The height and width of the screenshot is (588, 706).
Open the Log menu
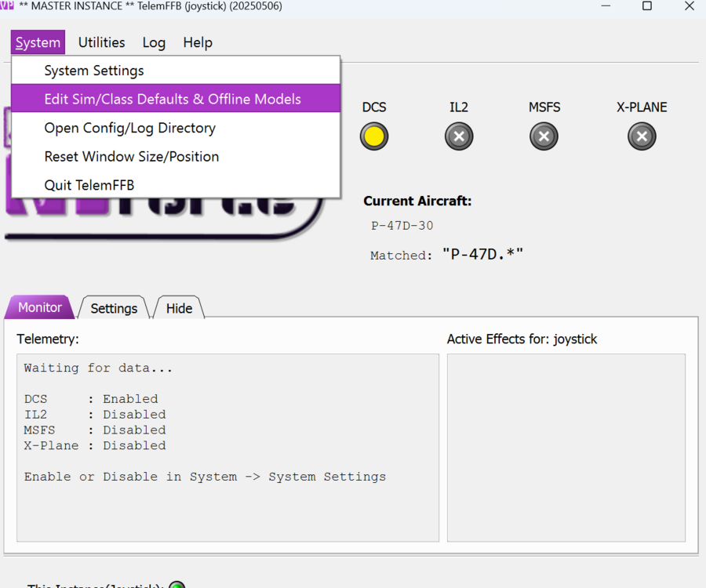(x=154, y=42)
